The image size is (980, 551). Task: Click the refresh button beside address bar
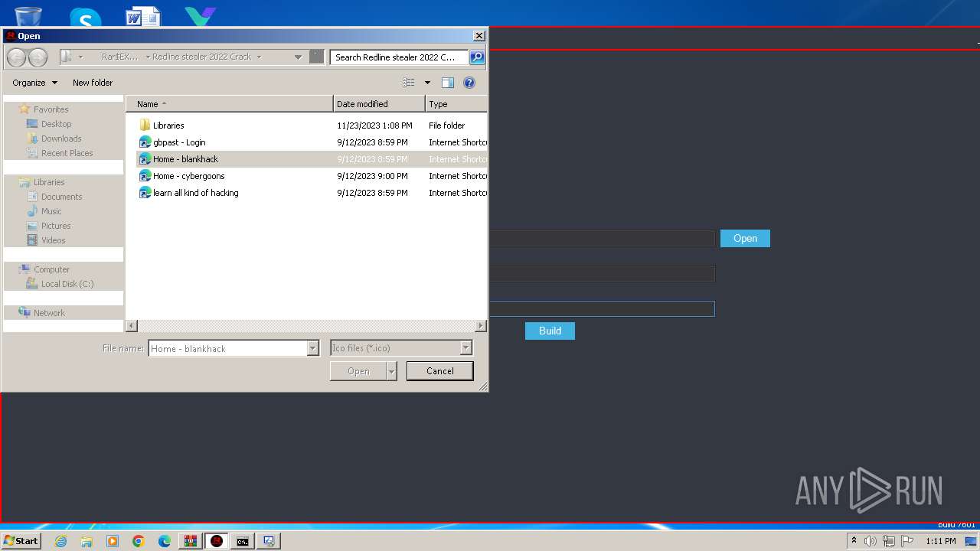pos(316,57)
